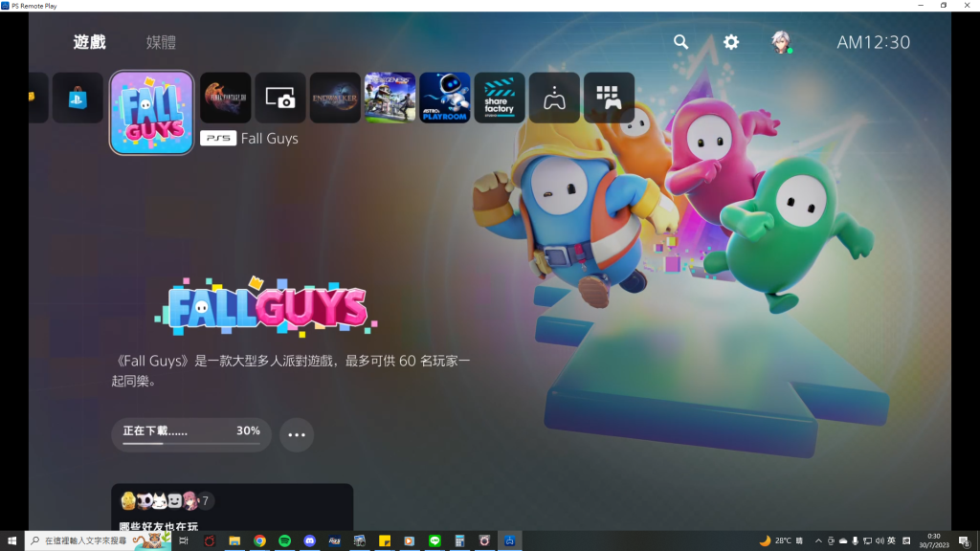Switch to the 媒體 tab

[161, 42]
